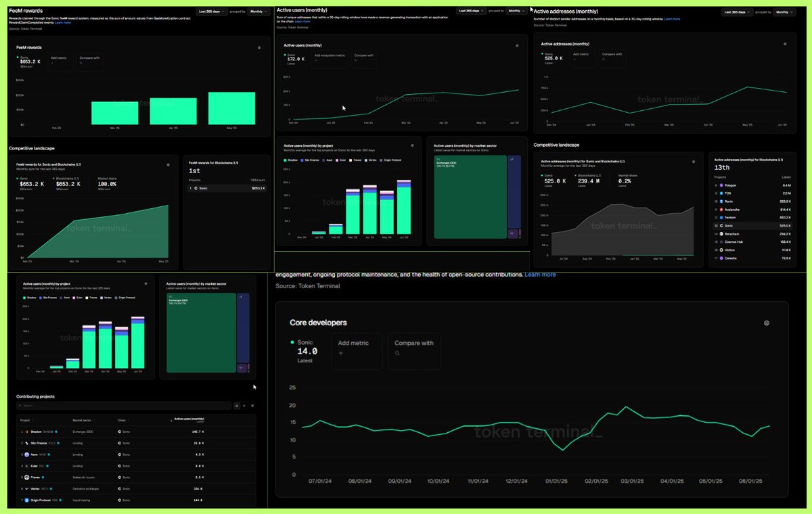Click the search magnifier in Contributing projects
This screenshot has height=514, width=812.
[x=20, y=406]
